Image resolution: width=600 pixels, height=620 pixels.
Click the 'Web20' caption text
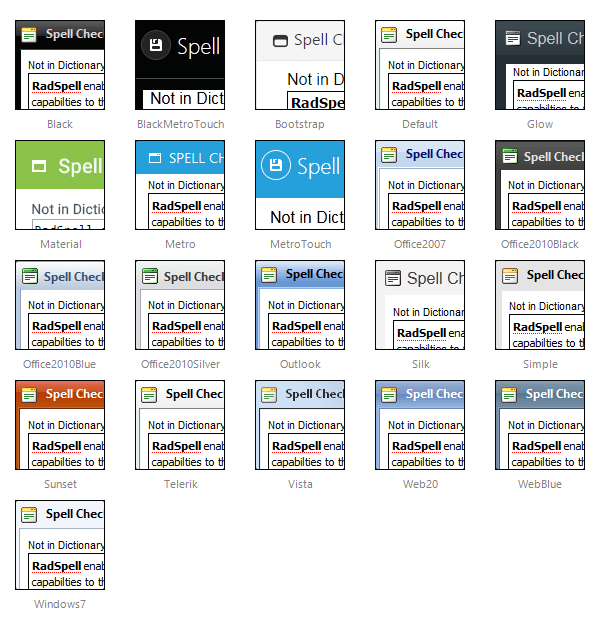[x=420, y=484]
